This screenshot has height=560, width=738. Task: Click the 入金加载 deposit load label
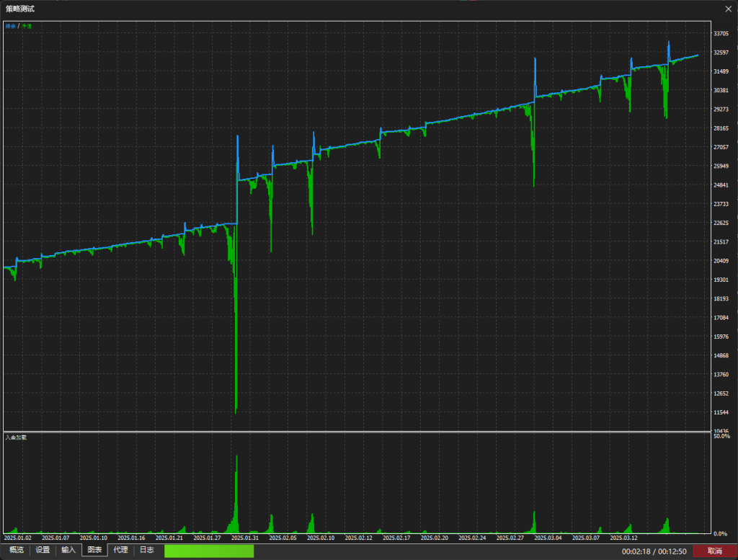pos(16,437)
